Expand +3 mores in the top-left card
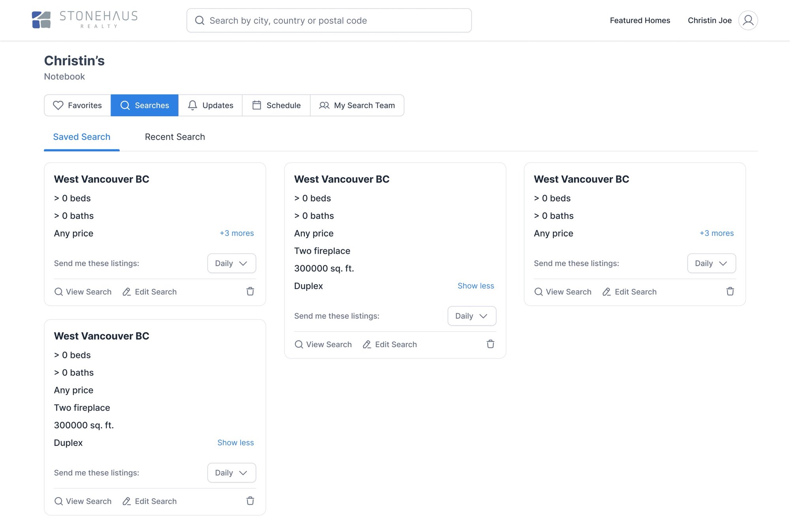 tap(237, 233)
